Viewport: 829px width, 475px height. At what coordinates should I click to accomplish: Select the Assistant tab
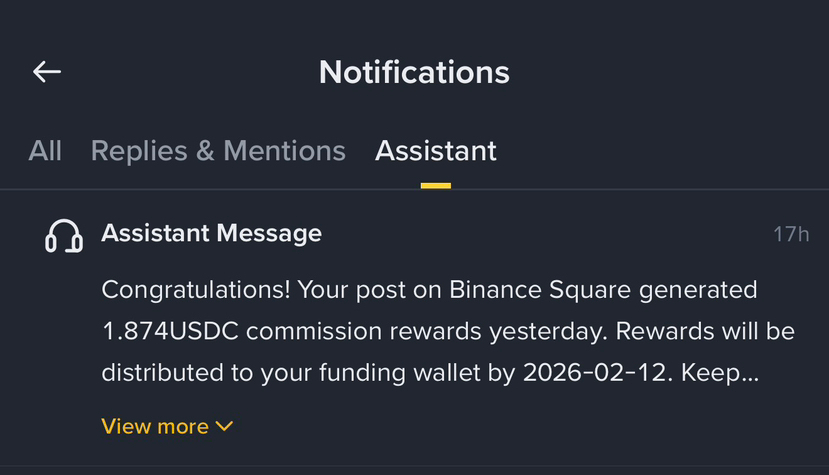click(435, 151)
